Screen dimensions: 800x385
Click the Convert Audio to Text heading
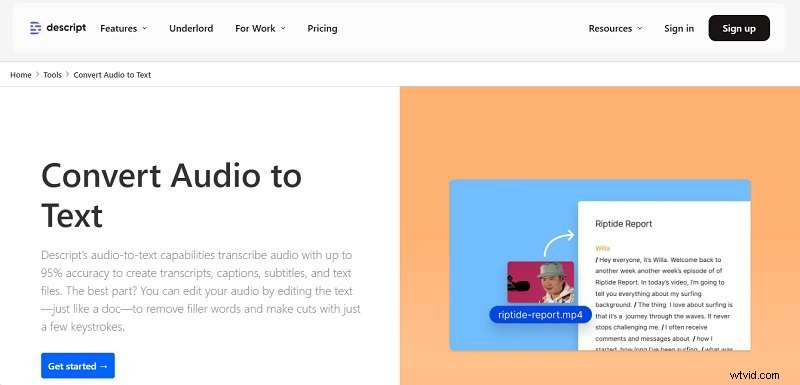[171, 195]
